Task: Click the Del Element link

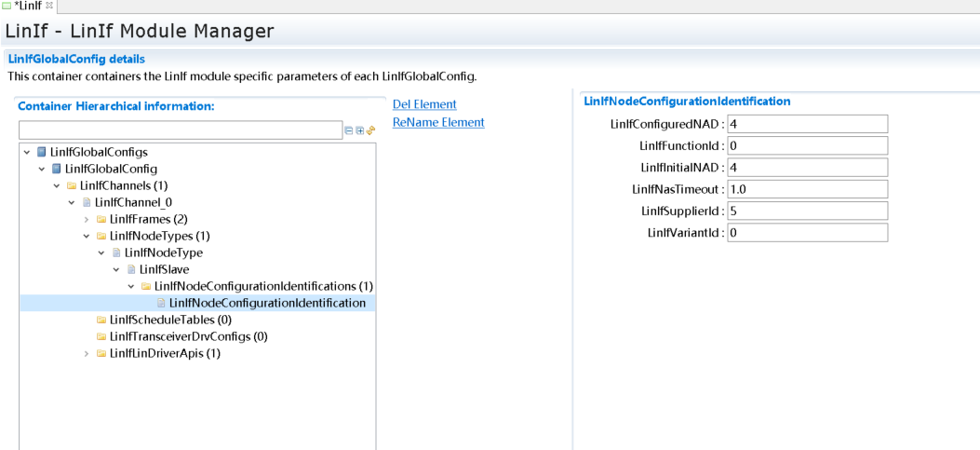Action: pos(424,104)
